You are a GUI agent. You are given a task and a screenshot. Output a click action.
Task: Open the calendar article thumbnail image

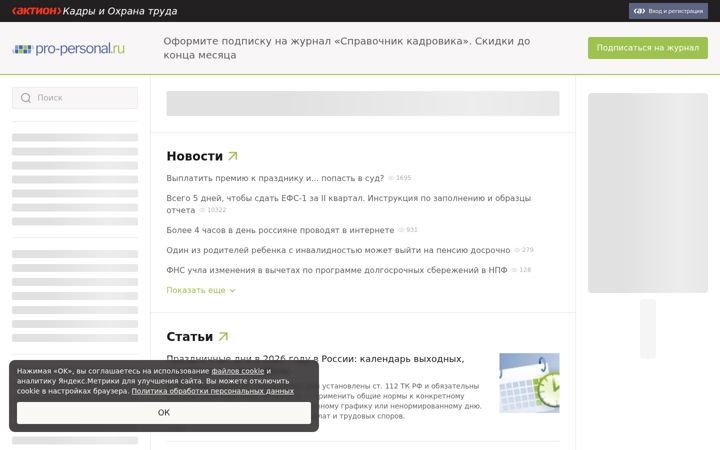click(x=529, y=383)
